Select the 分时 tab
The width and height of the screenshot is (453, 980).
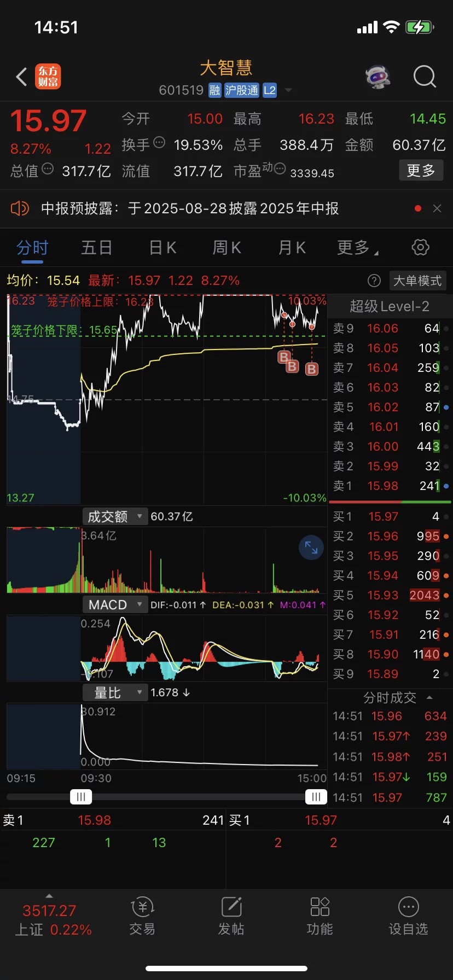click(x=32, y=248)
